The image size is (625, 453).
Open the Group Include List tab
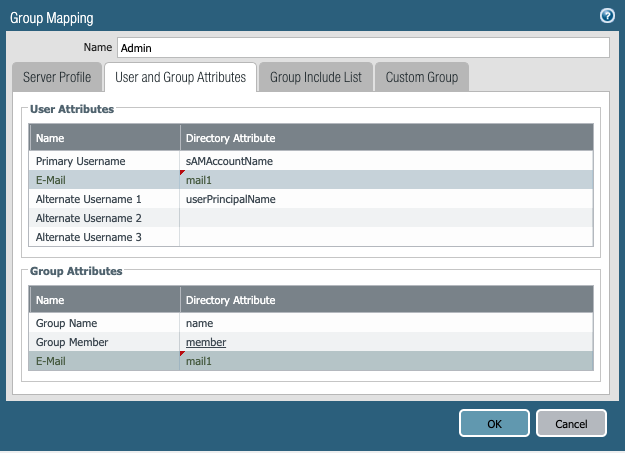click(x=315, y=77)
